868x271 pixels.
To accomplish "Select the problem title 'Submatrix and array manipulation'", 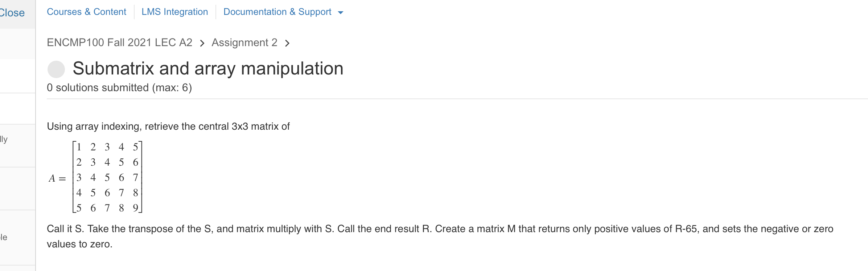I will click(x=209, y=68).
